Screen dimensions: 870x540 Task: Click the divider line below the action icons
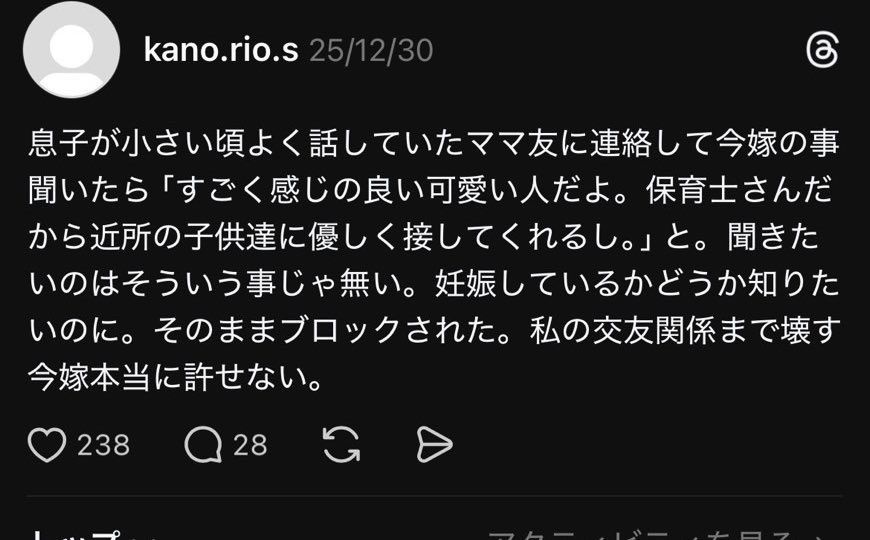(x=434, y=495)
